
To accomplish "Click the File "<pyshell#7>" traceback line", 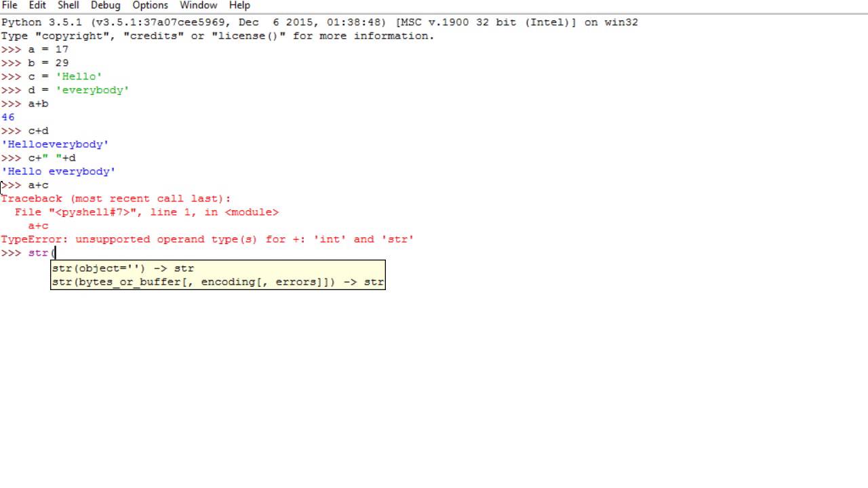I will (146, 212).
